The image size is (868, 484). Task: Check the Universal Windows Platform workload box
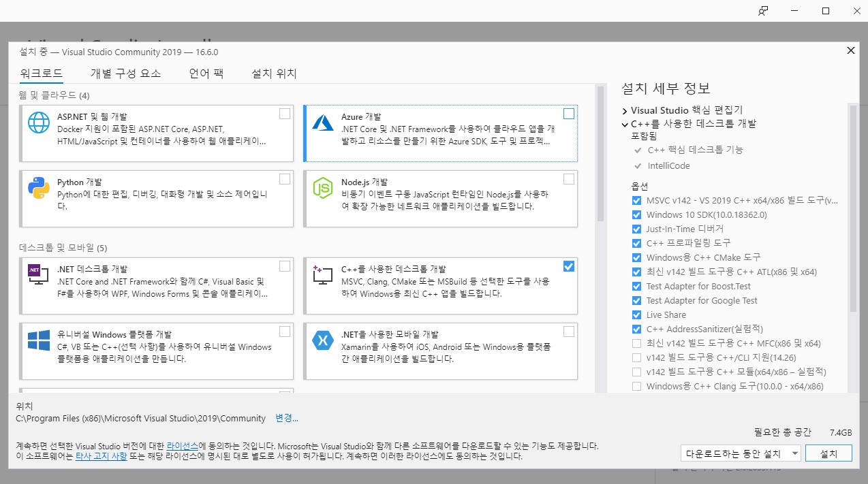[x=285, y=332]
